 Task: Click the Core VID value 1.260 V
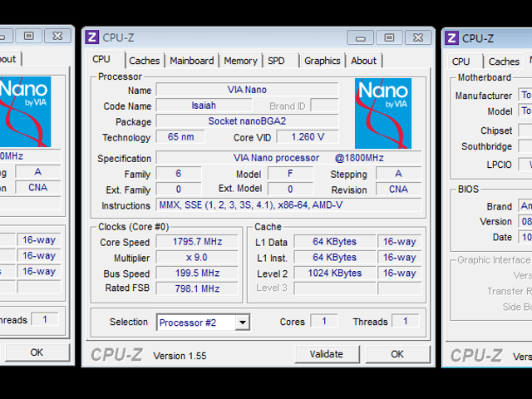[308, 137]
